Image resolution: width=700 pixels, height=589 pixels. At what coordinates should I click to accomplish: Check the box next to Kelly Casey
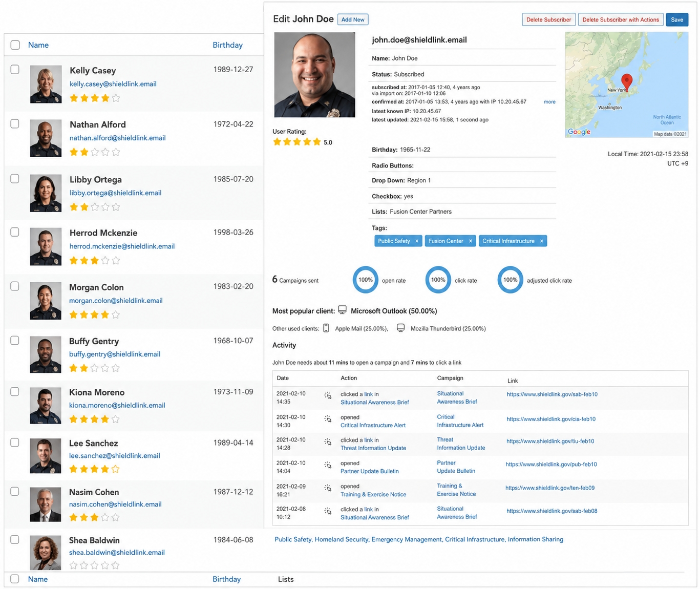click(x=15, y=69)
